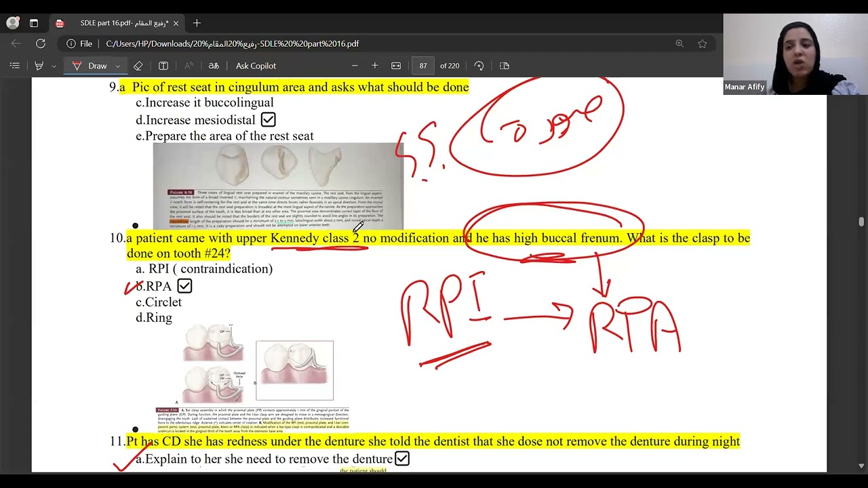Click option 'c.Increase it buccolingual'
868x488 pixels.
(205, 103)
